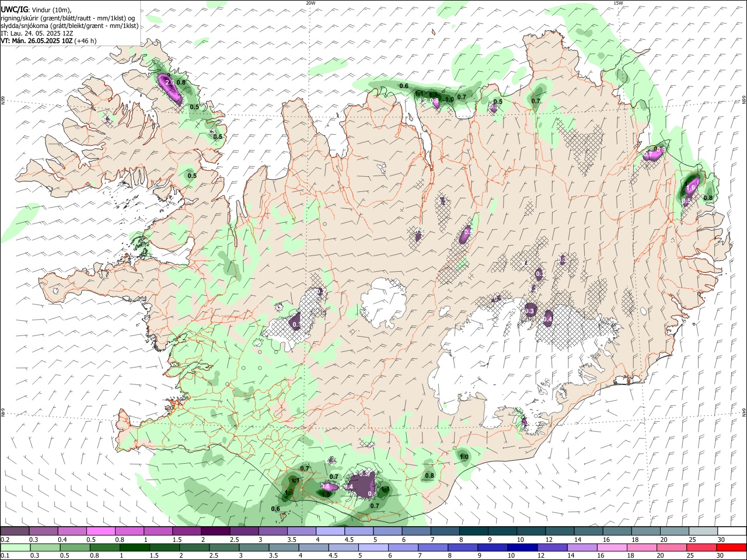This screenshot has height=560, width=747.
Task: Pick upper legend white swatch after 30
Action: [732, 531]
